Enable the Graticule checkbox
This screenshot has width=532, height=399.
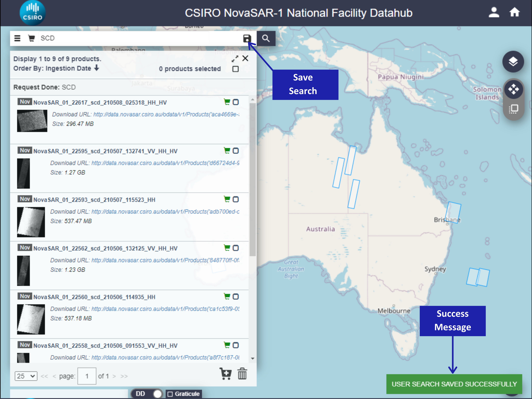[170, 394]
